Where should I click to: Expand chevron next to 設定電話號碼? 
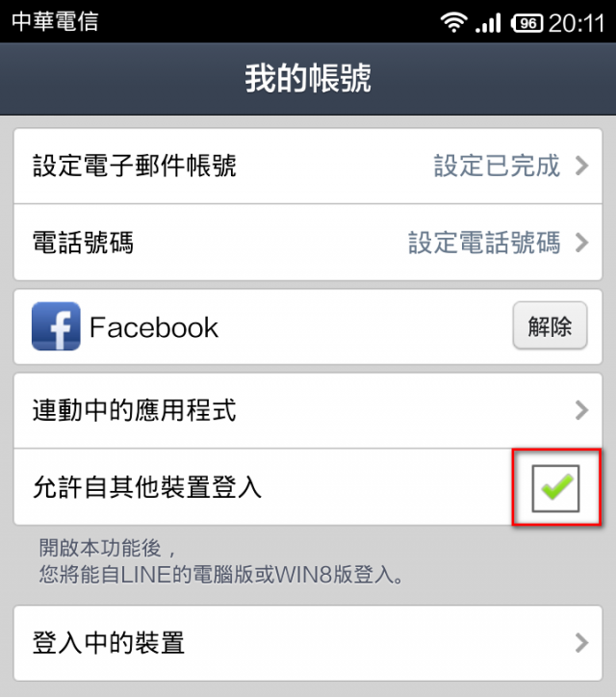click(581, 243)
